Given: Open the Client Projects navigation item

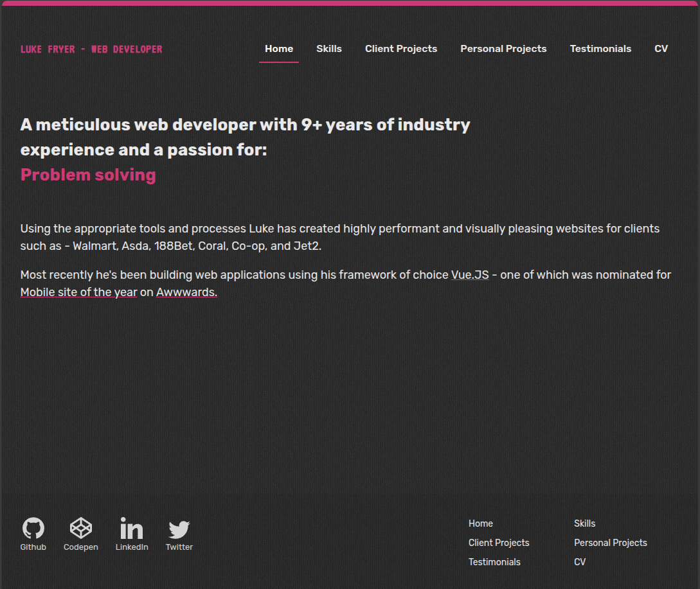Looking at the screenshot, I should click(x=400, y=48).
